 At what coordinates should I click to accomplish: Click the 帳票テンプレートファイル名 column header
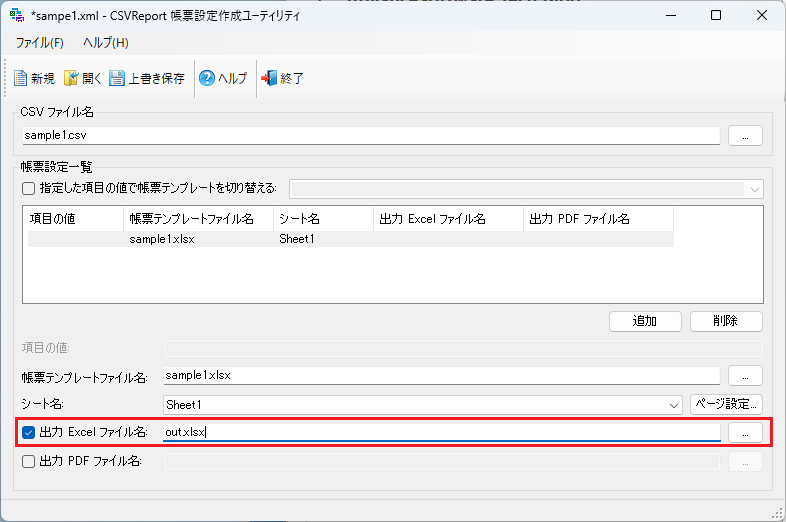coord(199,219)
